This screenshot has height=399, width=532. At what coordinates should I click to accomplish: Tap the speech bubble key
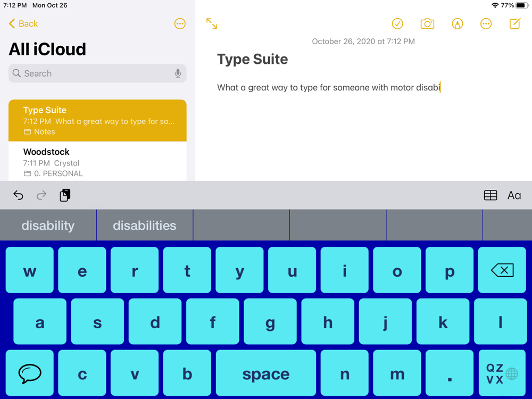pyautogui.click(x=29, y=373)
